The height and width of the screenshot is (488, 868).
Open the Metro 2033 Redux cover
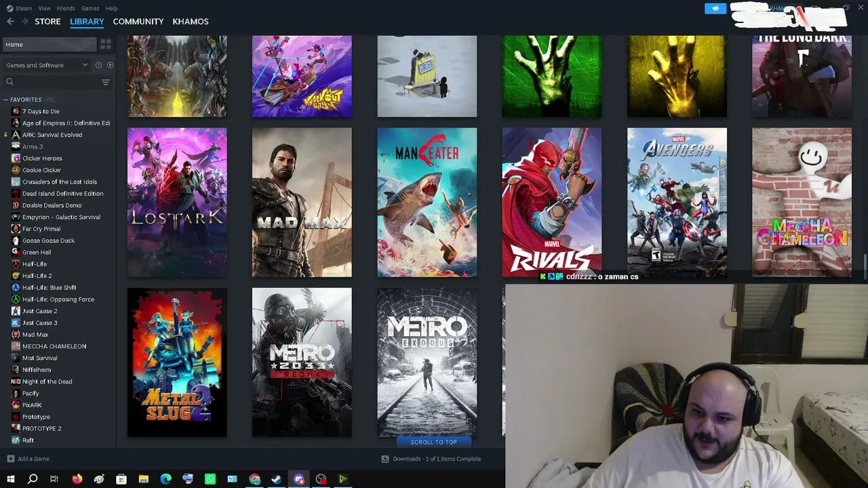click(302, 363)
